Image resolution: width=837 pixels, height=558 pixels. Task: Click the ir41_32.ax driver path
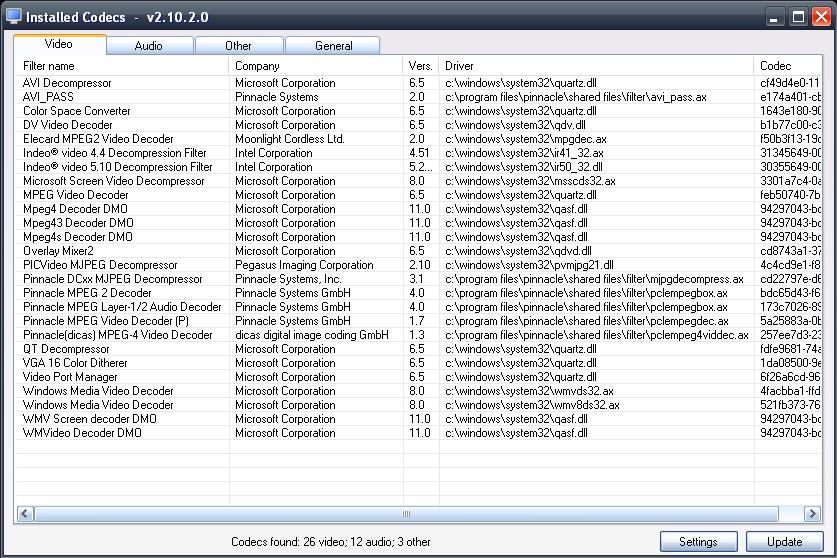click(524, 153)
